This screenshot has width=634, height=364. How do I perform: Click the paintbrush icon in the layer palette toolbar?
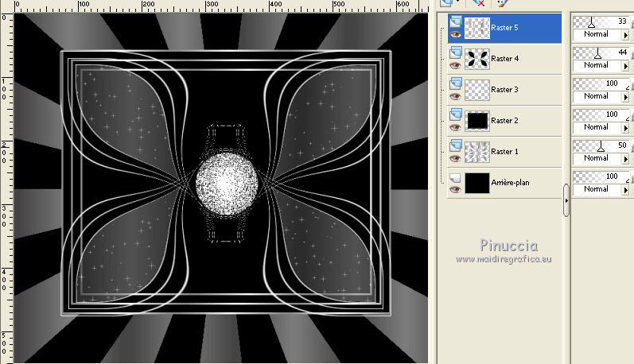click(502, 3)
